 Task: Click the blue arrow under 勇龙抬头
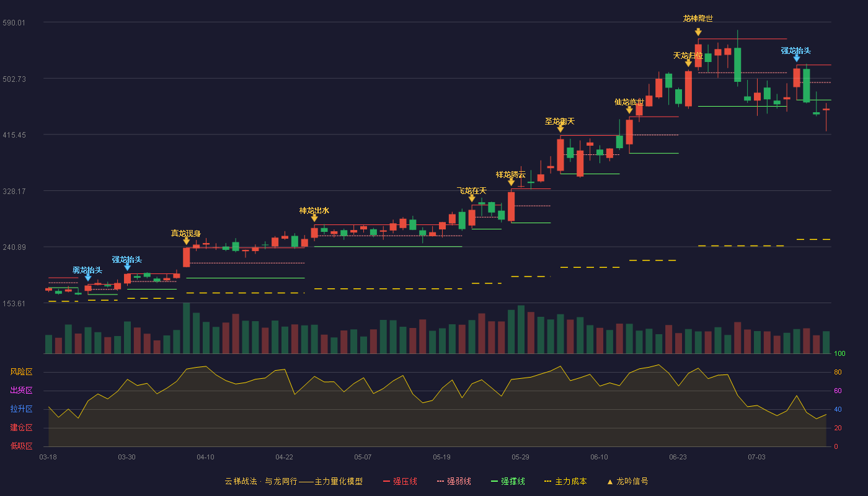coord(88,278)
